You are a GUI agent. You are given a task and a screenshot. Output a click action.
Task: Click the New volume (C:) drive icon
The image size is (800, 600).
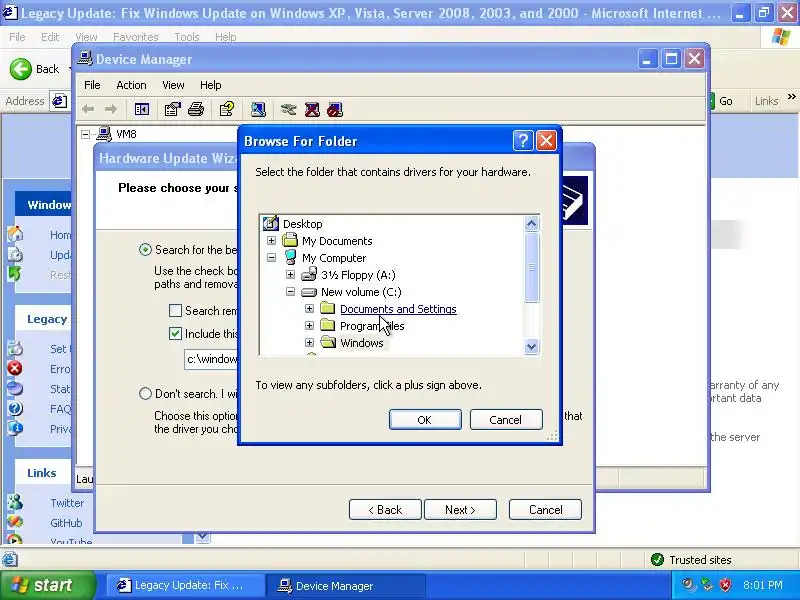tap(309, 292)
